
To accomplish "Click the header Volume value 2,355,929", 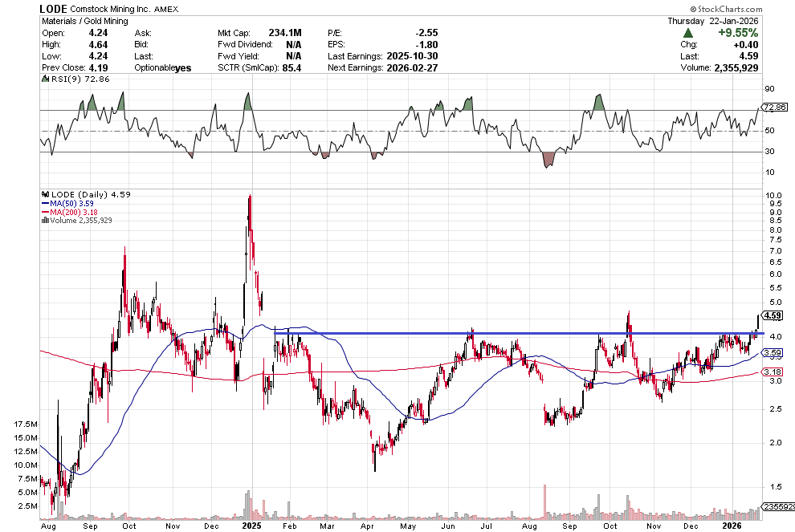I will tap(736, 68).
